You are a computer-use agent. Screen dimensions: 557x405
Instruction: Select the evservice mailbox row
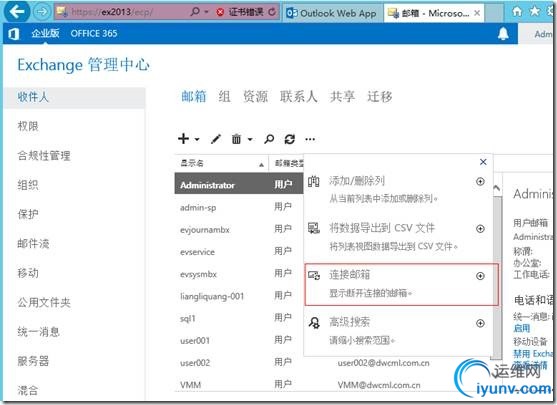(239, 252)
